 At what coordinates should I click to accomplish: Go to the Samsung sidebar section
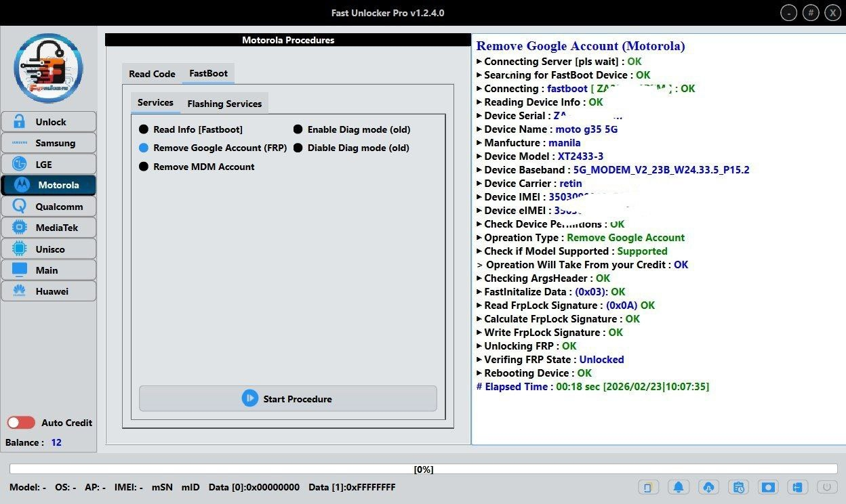49,143
